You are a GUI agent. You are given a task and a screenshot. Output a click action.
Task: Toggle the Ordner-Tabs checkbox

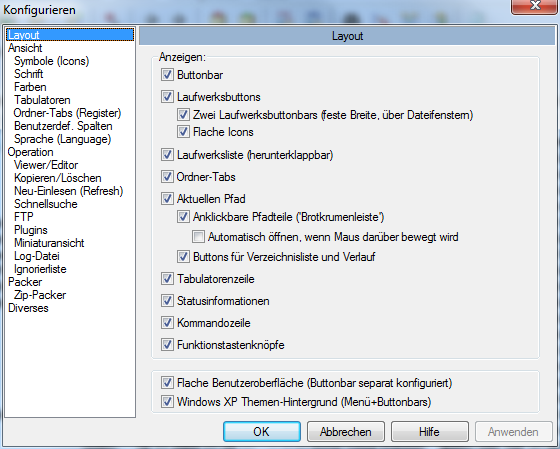(167, 177)
